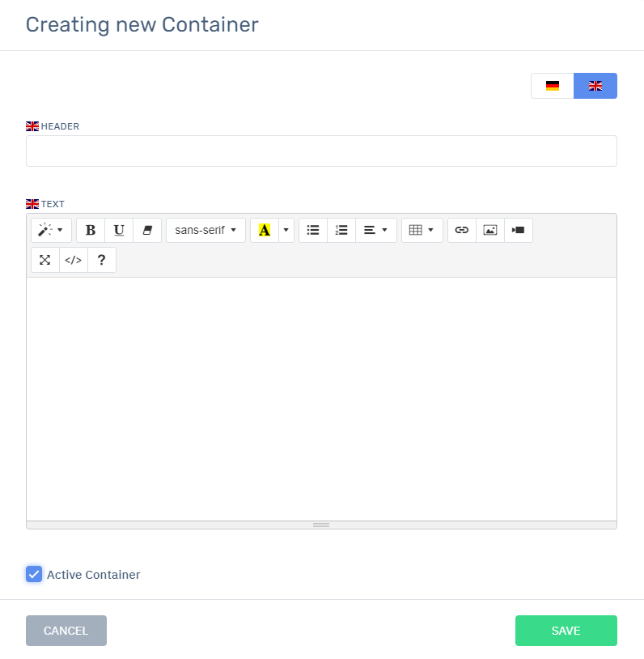Screen dimensions: 644x659
Task: Uncheck the Active Container checkbox
Action: click(x=34, y=575)
